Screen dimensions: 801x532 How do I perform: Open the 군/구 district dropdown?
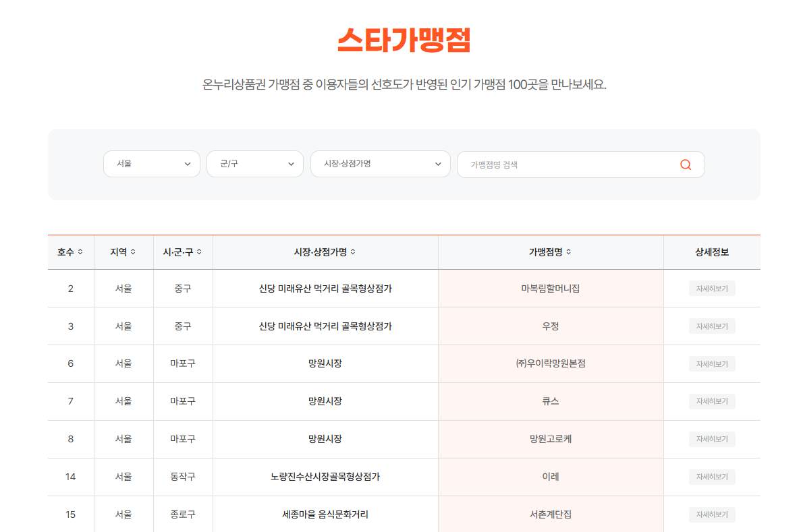coord(255,164)
